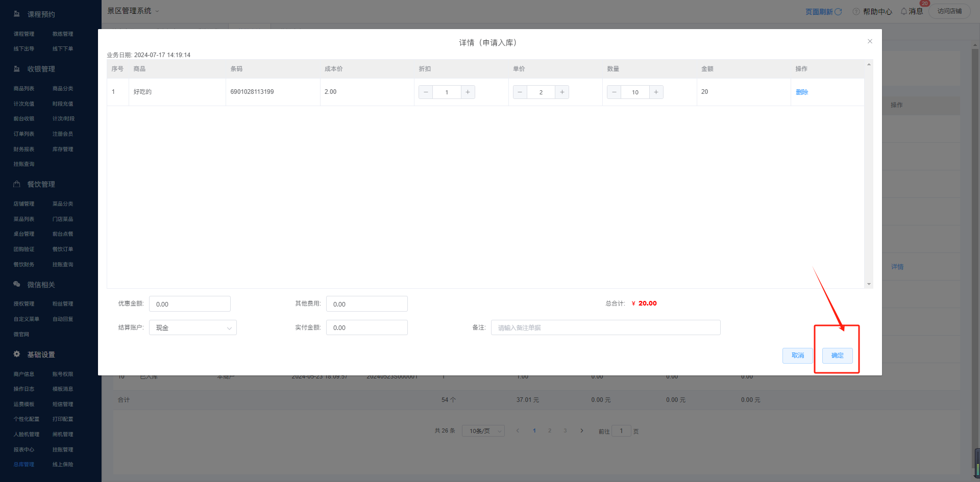The width and height of the screenshot is (980, 482).
Task: Close the 详情 dialog with X icon
Action: [x=870, y=41]
